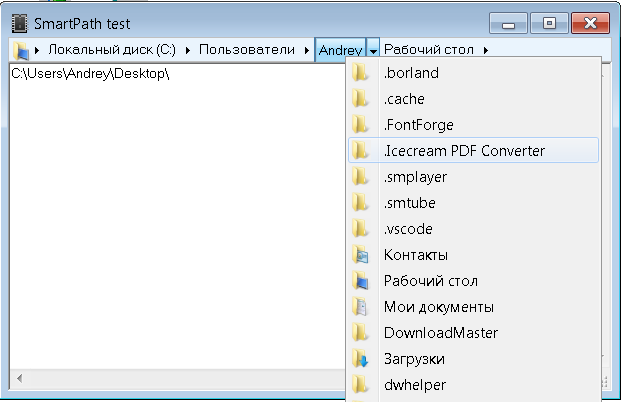Click the root folder icon in breadcrumb bar
This screenshot has width=624, height=402.
[x=20, y=50]
